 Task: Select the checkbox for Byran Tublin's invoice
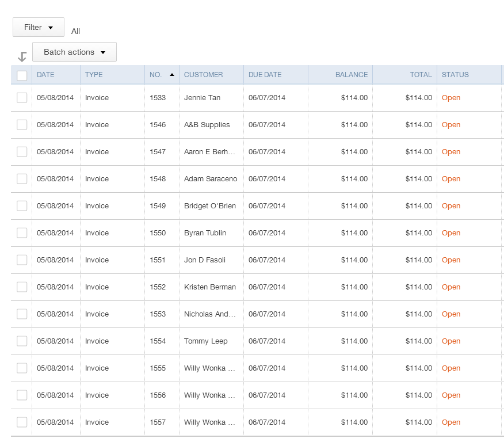[x=22, y=233]
